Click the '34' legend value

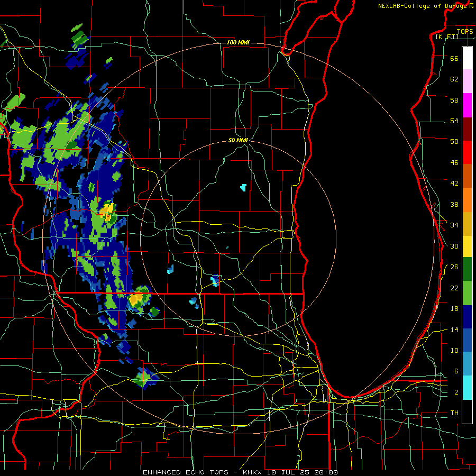tap(454, 225)
